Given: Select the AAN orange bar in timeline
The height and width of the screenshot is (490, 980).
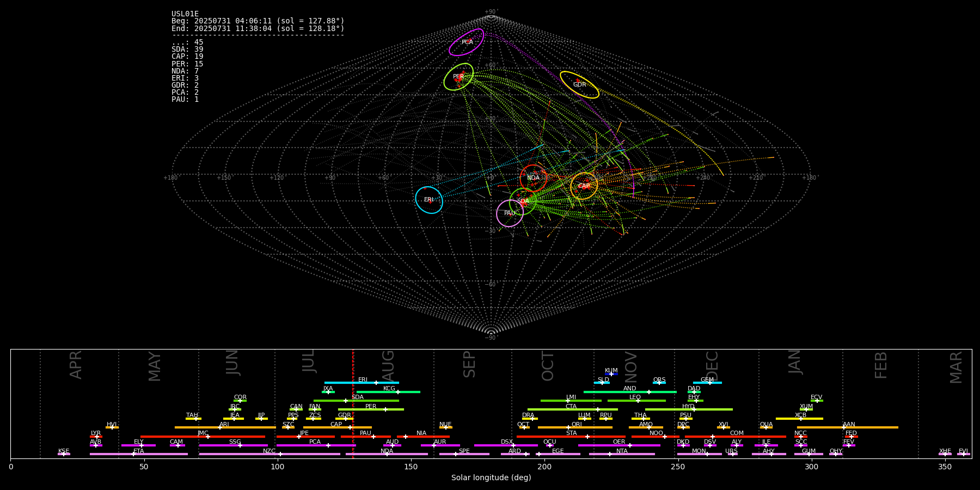Looking at the screenshot, I should tap(848, 427).
